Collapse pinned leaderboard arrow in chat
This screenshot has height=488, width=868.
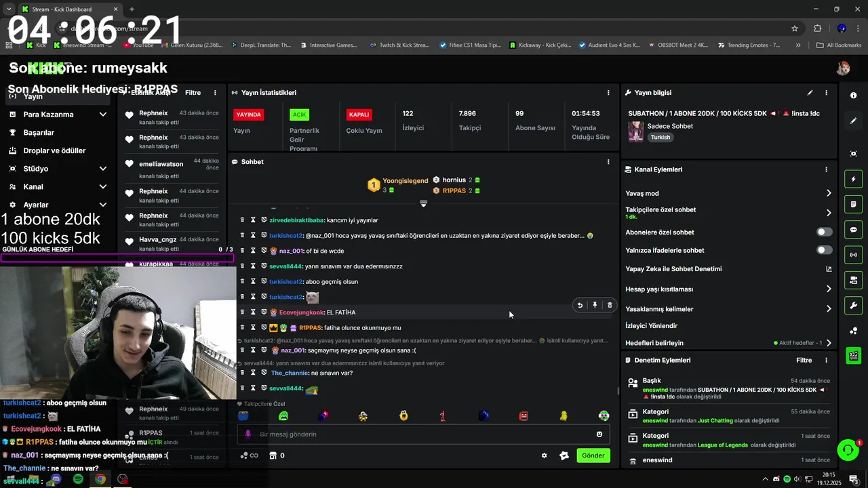click(423, 203)
